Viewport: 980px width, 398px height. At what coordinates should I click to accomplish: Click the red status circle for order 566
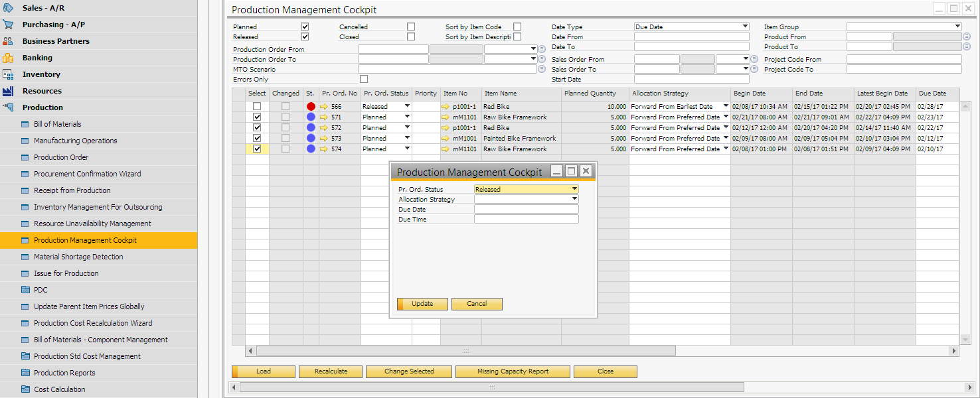(311, 107)
